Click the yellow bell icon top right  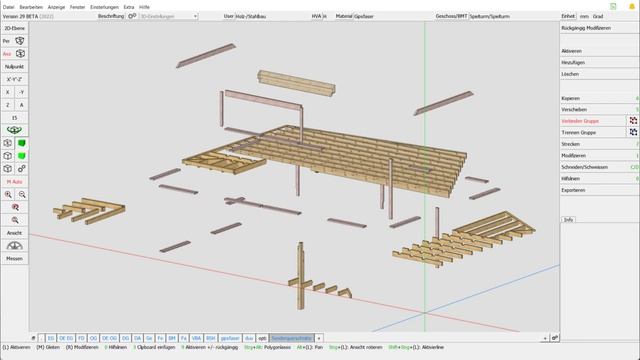(632, 6)
